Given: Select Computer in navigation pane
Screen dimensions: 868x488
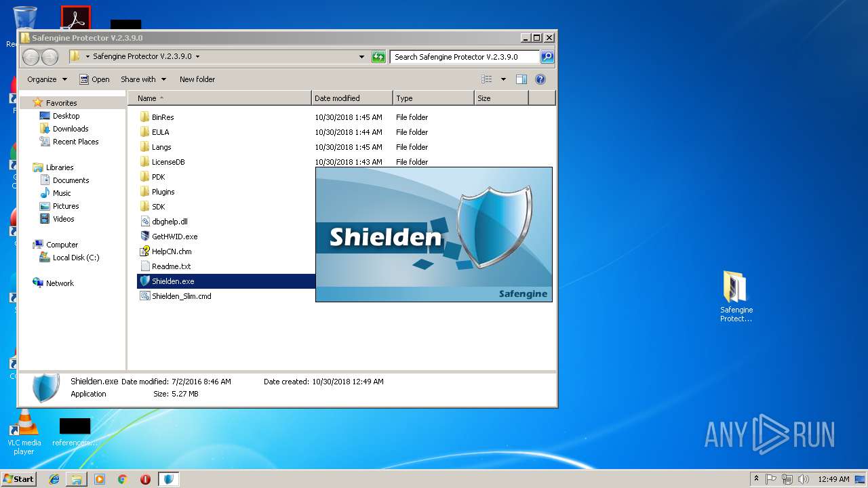Looking at the screenshot, I should [x=62, y=245].
